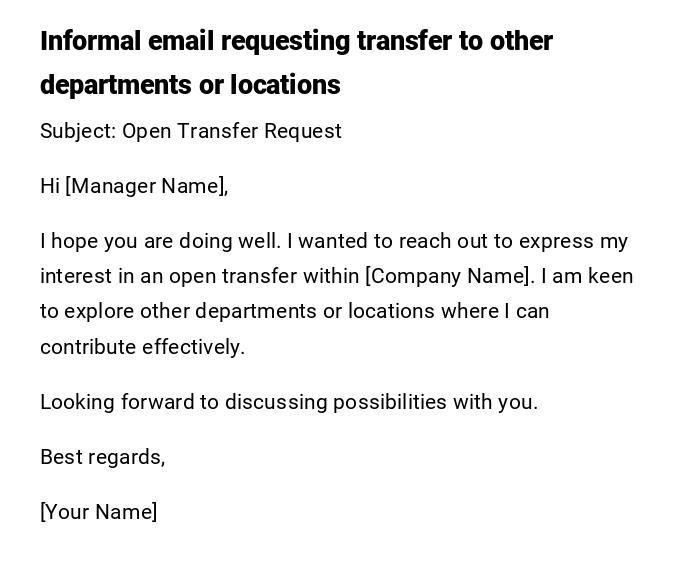The height and width of the screenshot is (574, 700).
Task: Click the words "where I can" in paragraph
Action: pos(495,311)
